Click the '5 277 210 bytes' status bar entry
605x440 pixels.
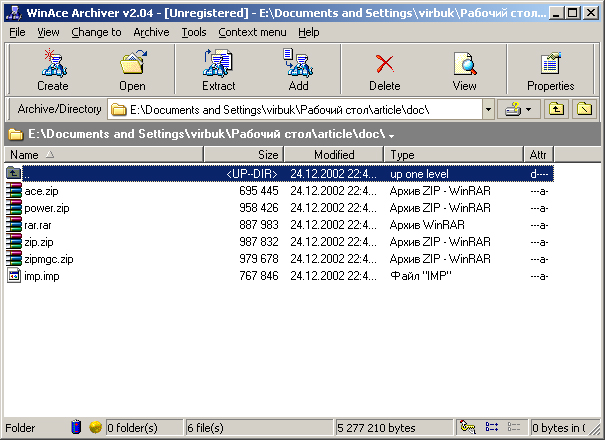394,427
